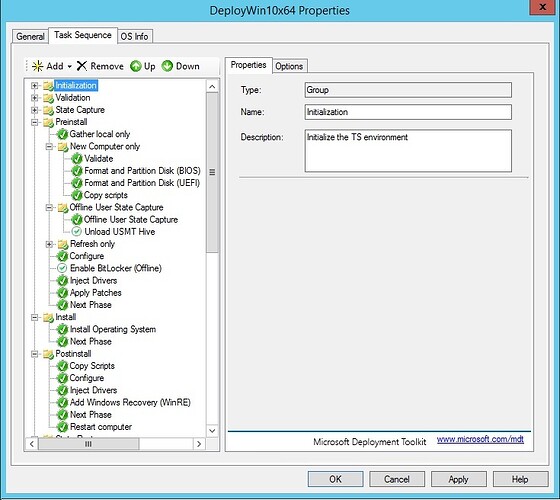Click green check icon beside Install Operating System
This screenshot has width=560, height=500.
pos(63,329)
